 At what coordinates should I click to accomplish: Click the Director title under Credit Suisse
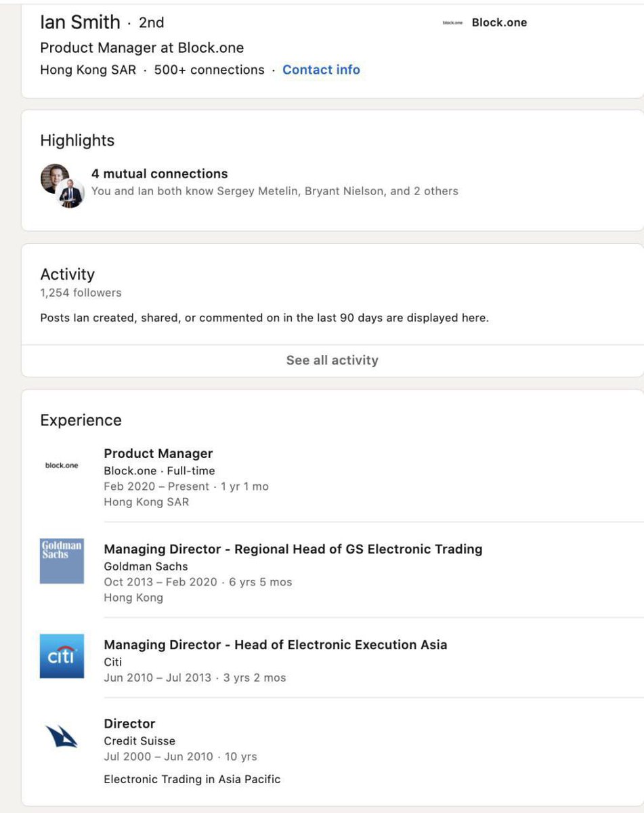tap(129, 724)
